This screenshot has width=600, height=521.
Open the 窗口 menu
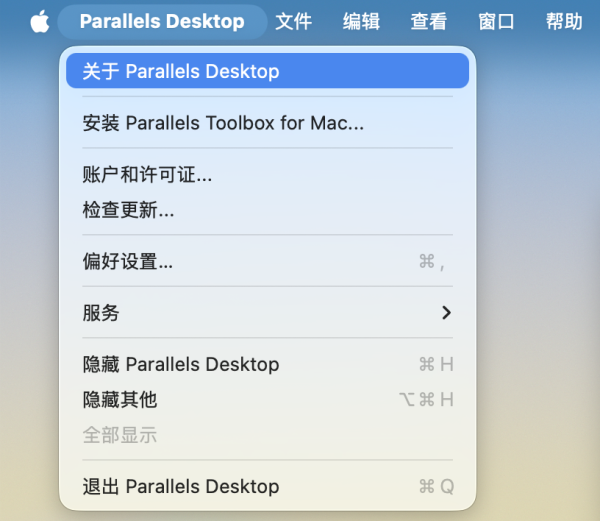point(496,21)
